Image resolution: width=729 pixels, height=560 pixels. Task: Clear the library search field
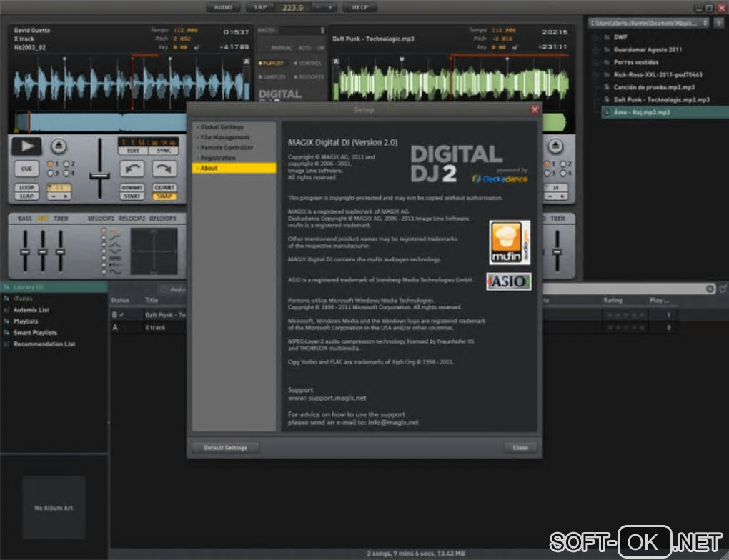click(710, 289)
